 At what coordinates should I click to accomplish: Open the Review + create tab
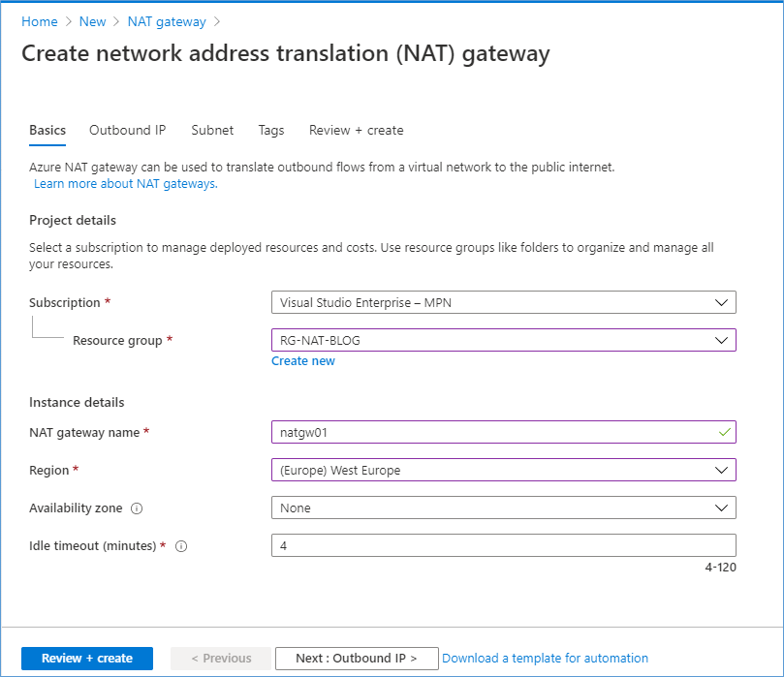[x=356, y=131]
